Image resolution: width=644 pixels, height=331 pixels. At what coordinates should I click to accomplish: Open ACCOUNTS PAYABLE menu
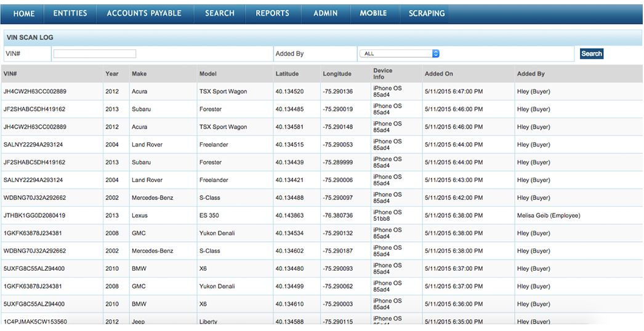tap(144, 13)
